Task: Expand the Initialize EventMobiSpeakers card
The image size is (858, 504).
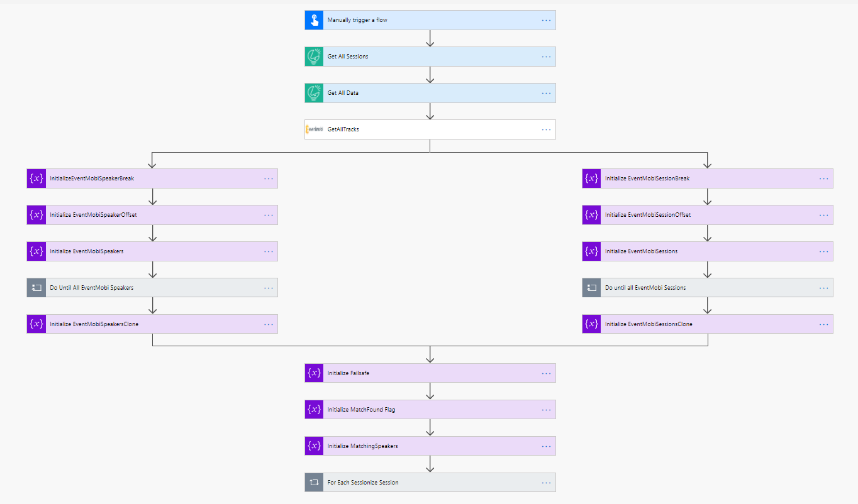Action: 152,251
